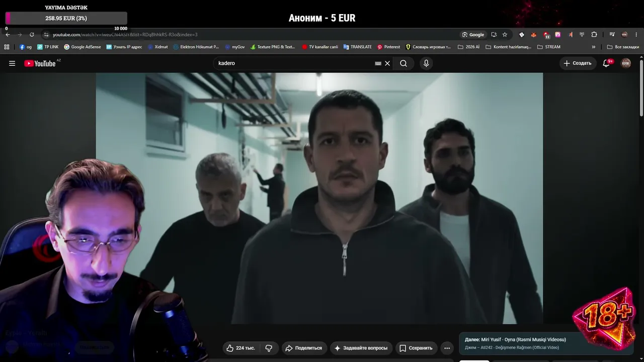Start voice search with the microphone
644x362 pixels.
coord(426,63)
